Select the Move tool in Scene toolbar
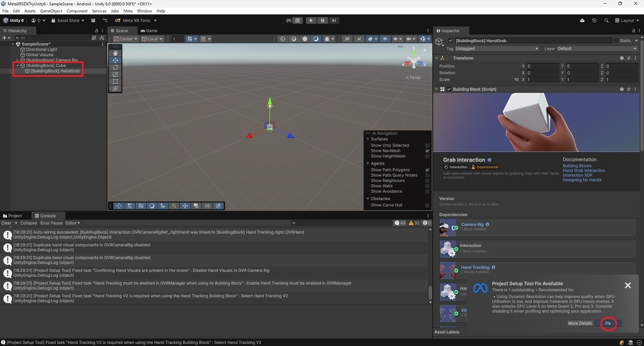The image size is (644, 346). (x=115, y=61)
